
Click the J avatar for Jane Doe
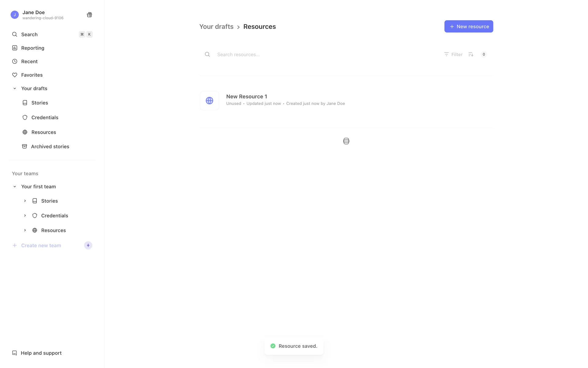pyautogui.click(x=15, y=15)
